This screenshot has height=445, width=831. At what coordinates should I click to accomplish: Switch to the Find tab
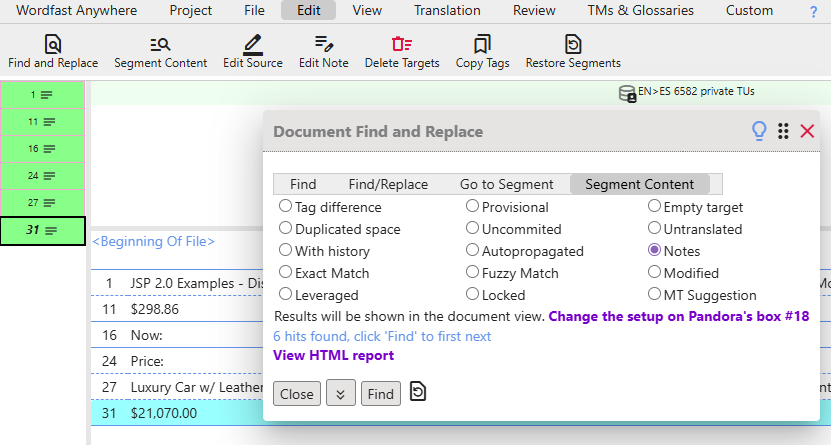coord(303,184)
